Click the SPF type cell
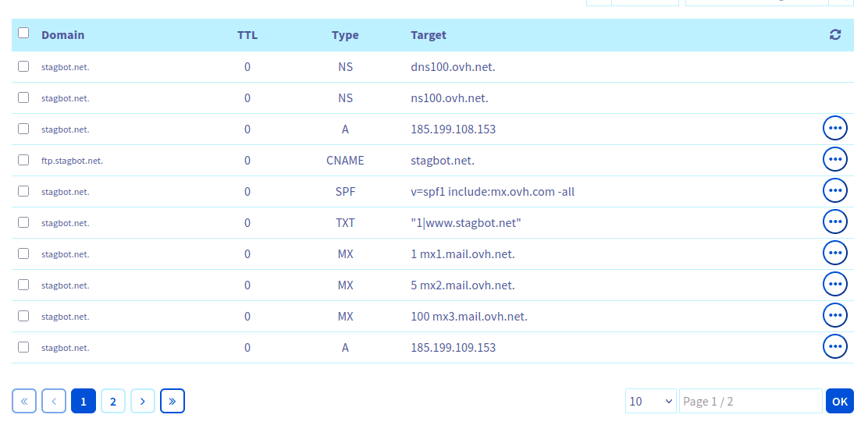This screenshot has width=868, height=443. coord(346,192)
